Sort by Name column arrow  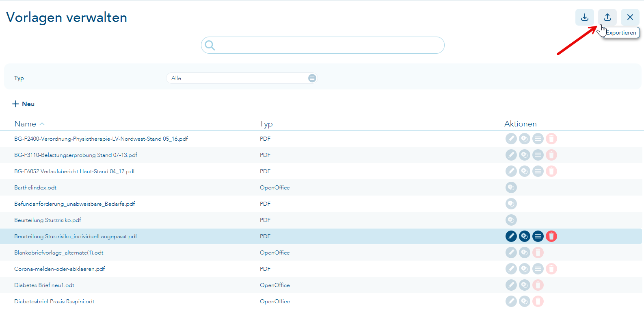click(42, 124)
